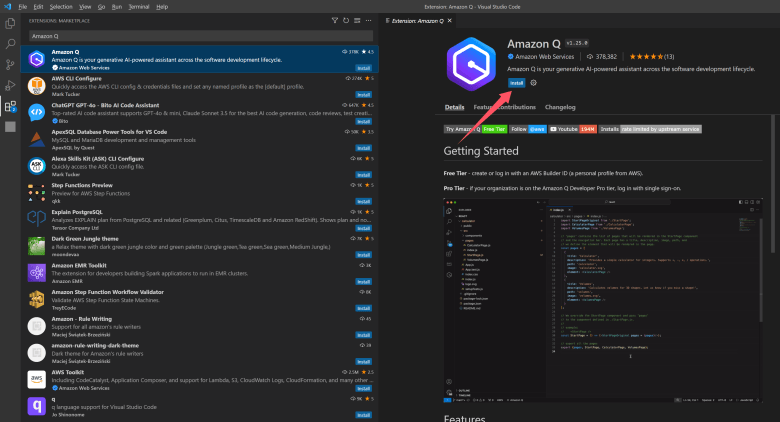This screenshot has width=780, height=422.
Task: Click the Extensions icon in activity bar
Action: (x=10, y=107)
